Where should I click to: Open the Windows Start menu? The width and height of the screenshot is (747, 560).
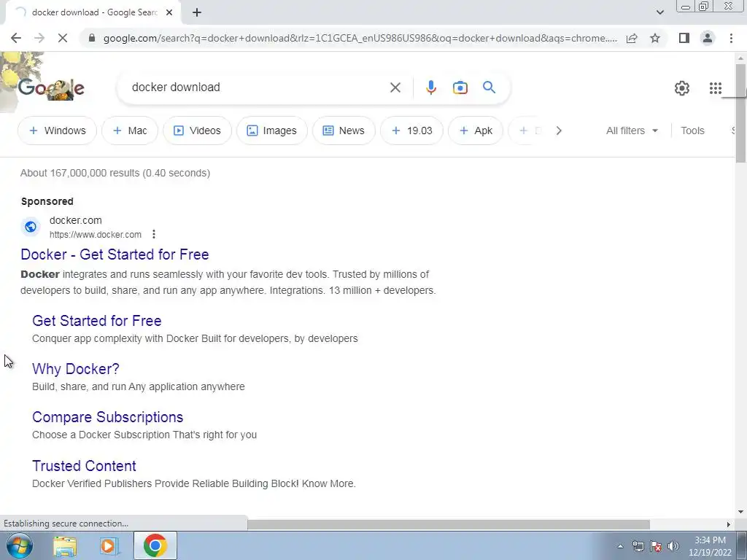pos(19,545)
